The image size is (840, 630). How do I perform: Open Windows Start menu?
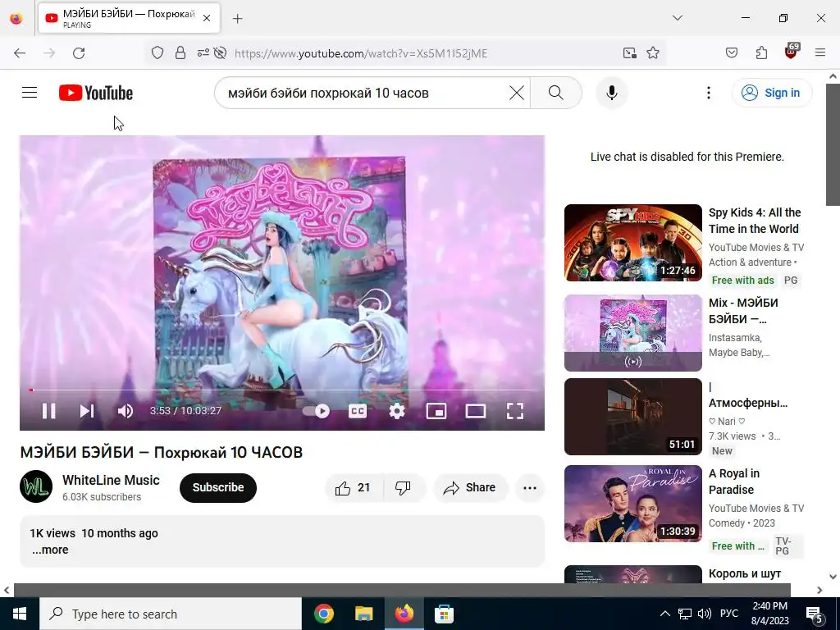[20, 614]
